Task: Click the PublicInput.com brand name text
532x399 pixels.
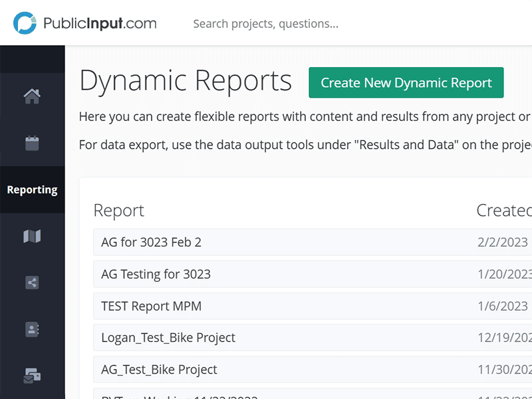Action: [x=100, y=24]
